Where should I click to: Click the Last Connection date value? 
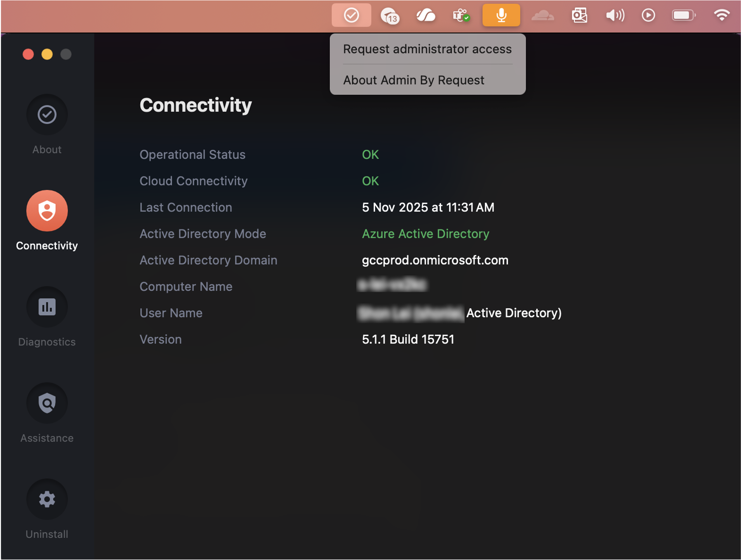pos(428,207)
